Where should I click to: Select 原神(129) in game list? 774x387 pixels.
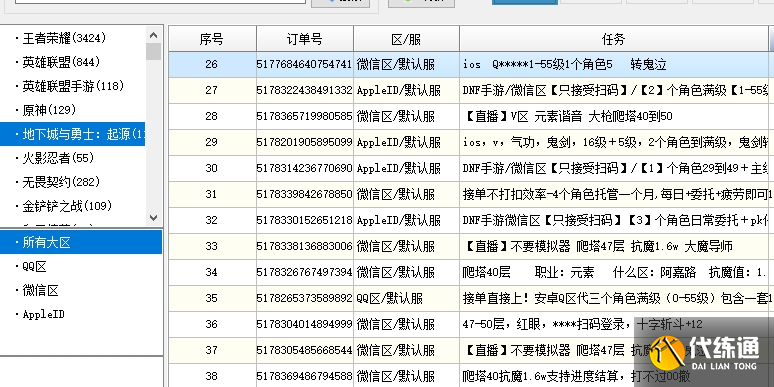(49, 110)
